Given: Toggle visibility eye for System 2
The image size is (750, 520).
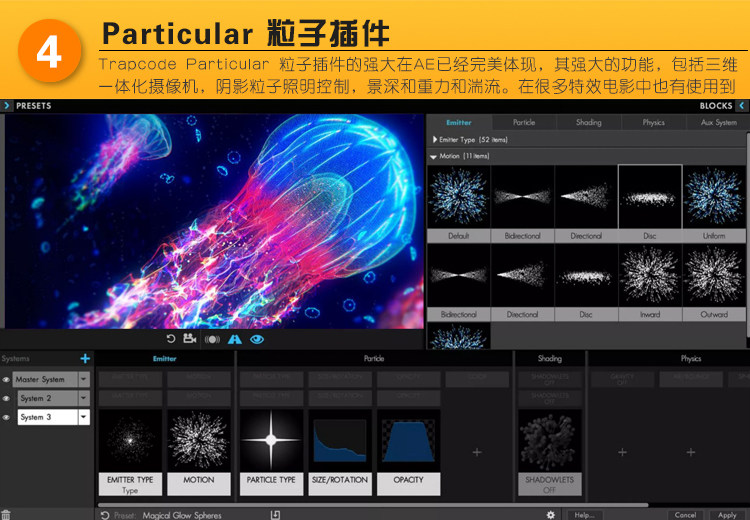Looking at the screenshot, I should [x=6, y=398].
